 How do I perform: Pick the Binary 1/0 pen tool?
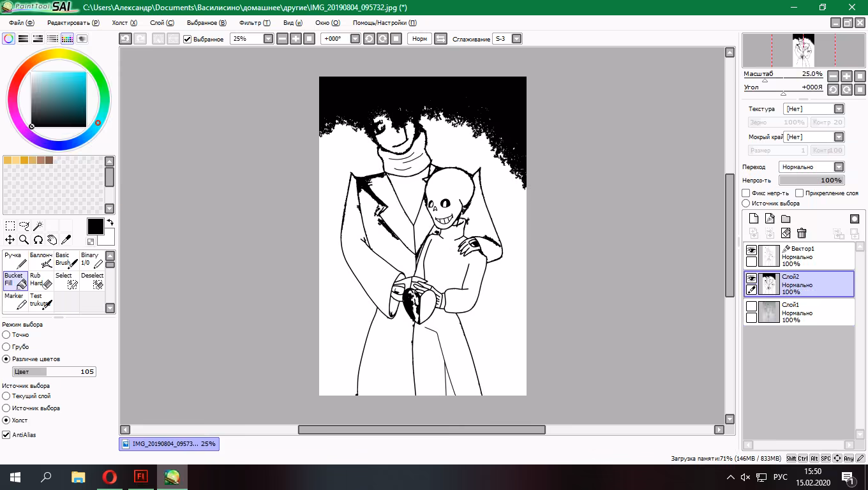coord(92,260)
